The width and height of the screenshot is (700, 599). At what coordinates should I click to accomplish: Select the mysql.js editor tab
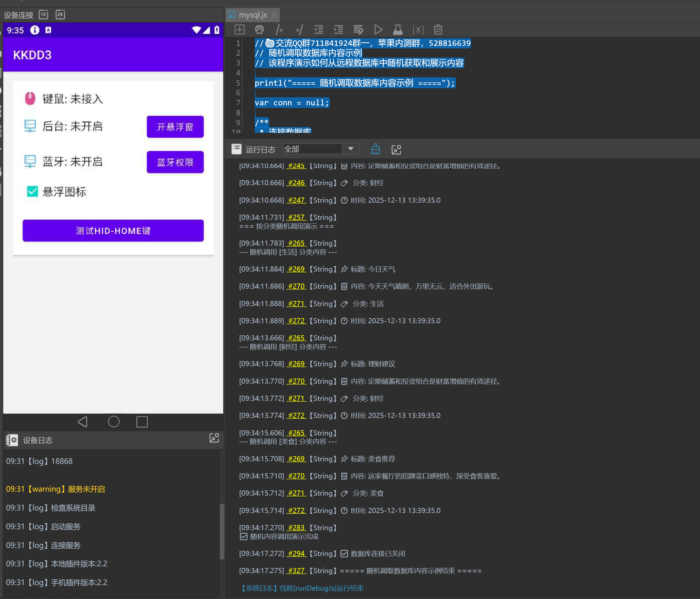tap(252, 15)
